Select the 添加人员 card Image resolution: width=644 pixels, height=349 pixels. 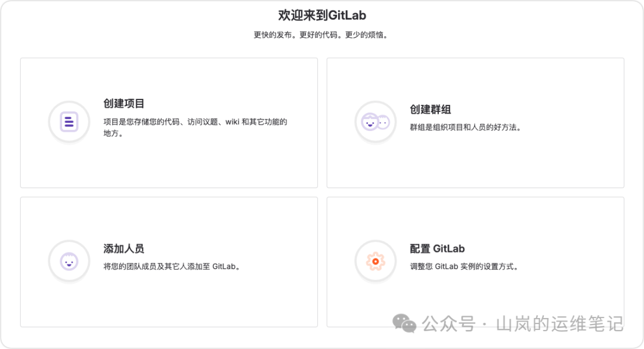tap(169, 262)
